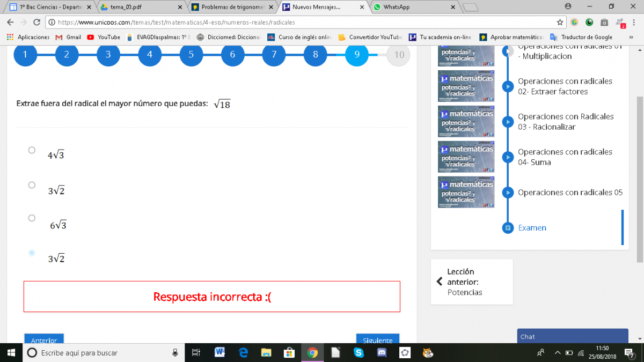Click the play icon beside Operaciones con radicales 02
644x362 pixels.
[507, 86]
